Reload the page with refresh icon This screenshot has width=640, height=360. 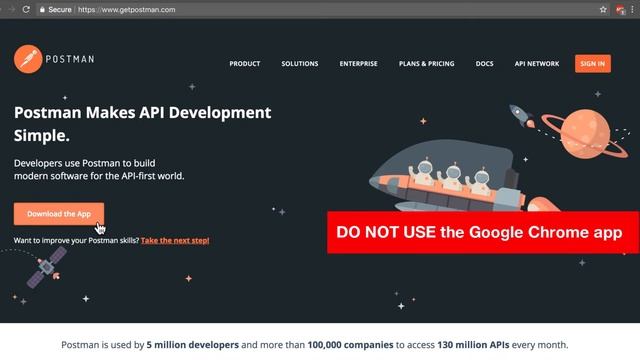(26, 9)
